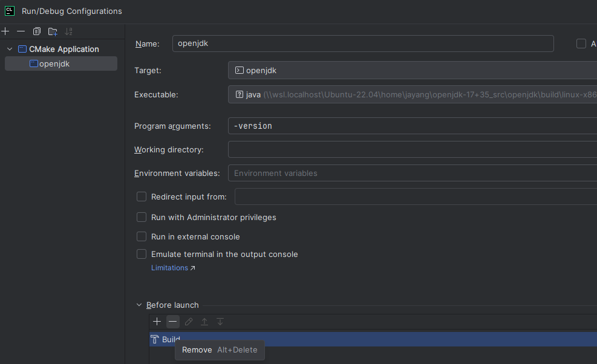Image resolution: width=597 pixels, height=364 pixels.
Task: Click into the Name field with openjdk
Action: 363,44
